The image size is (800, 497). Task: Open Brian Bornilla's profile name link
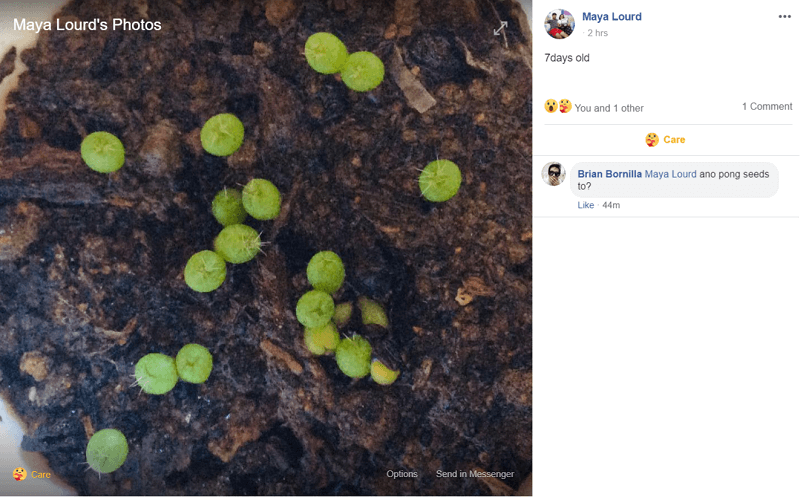point(609,174)
